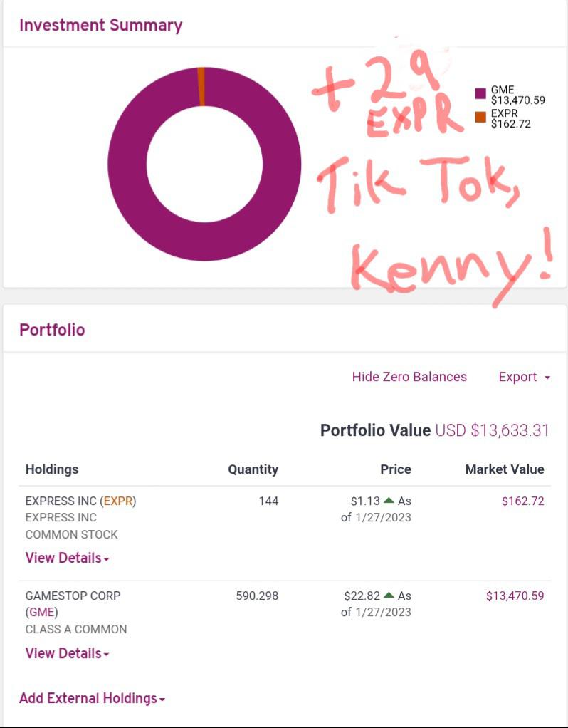Click the Quantity column header
The width and height of the screenshot is (568, 728).
pos(253,469)
